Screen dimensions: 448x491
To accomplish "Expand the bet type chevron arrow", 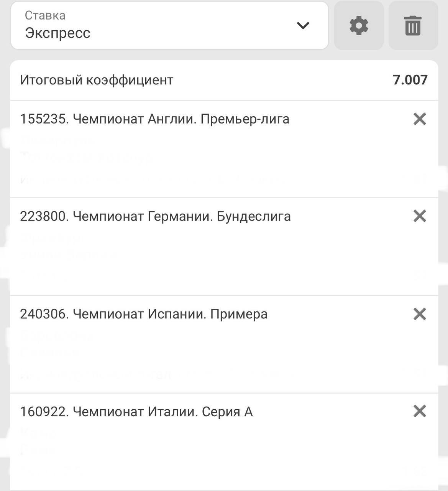I will [x=303, y=26].
